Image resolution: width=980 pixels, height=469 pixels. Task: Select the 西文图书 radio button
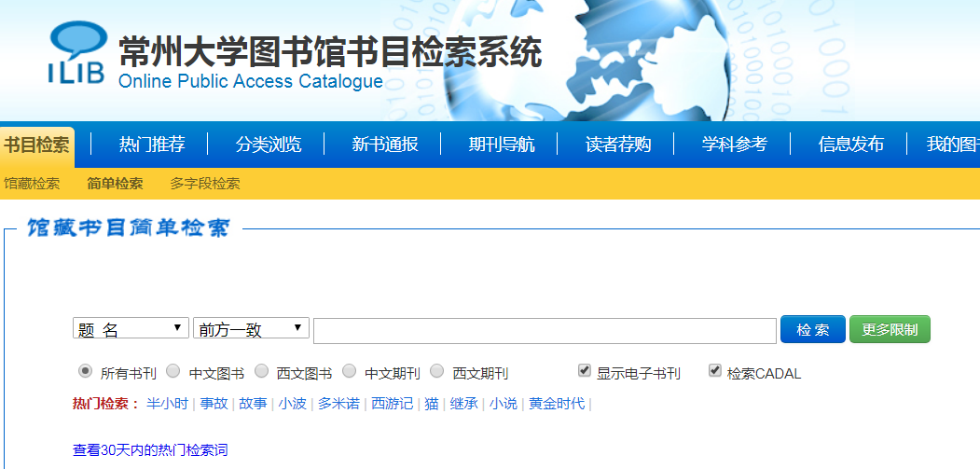(x=262, y=371)
